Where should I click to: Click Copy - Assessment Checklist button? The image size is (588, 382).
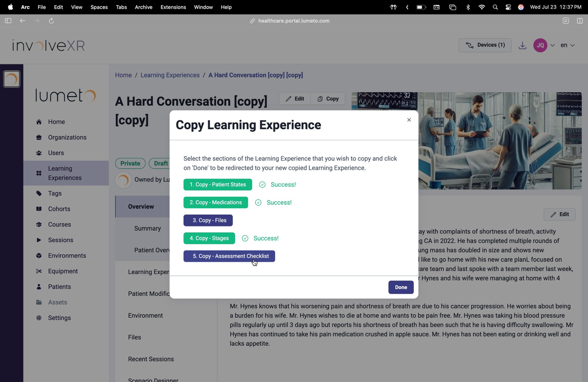pyautogui.click(x=229, y=256)
